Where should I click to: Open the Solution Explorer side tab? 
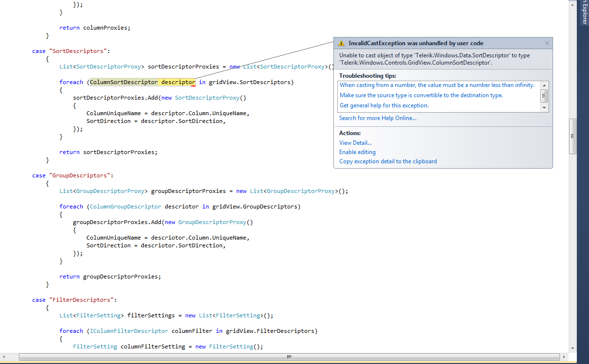(x=584, y=12)
